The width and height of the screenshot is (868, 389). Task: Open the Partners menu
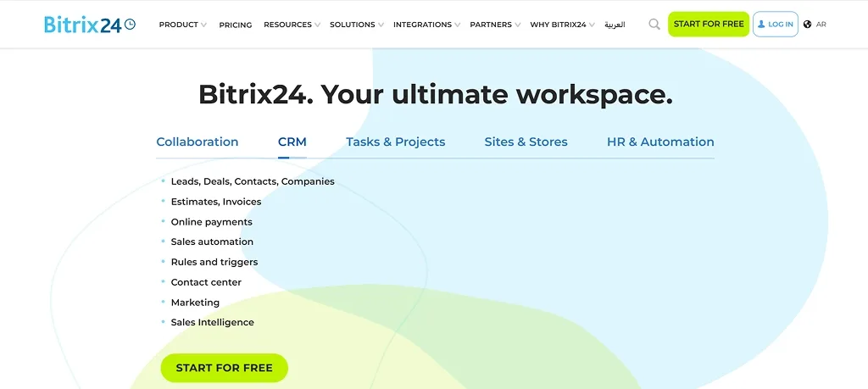point(491,25)
